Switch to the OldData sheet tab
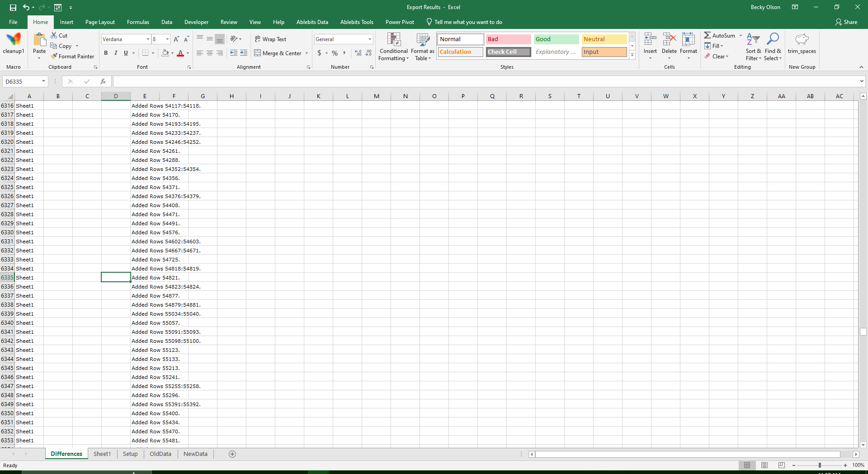The height and width of the screenshot is (474, 868). click(160, 454)
